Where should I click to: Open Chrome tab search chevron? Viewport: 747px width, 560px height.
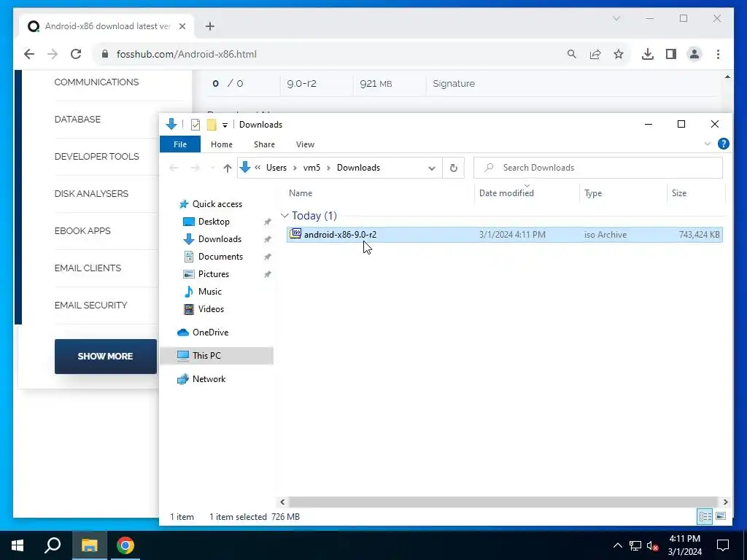tap(616, 18)
